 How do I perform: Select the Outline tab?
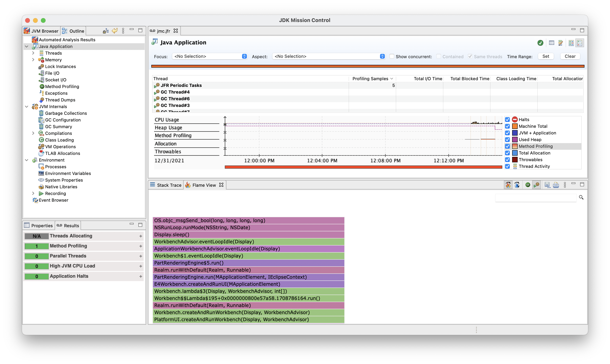(x=73, y=31)
